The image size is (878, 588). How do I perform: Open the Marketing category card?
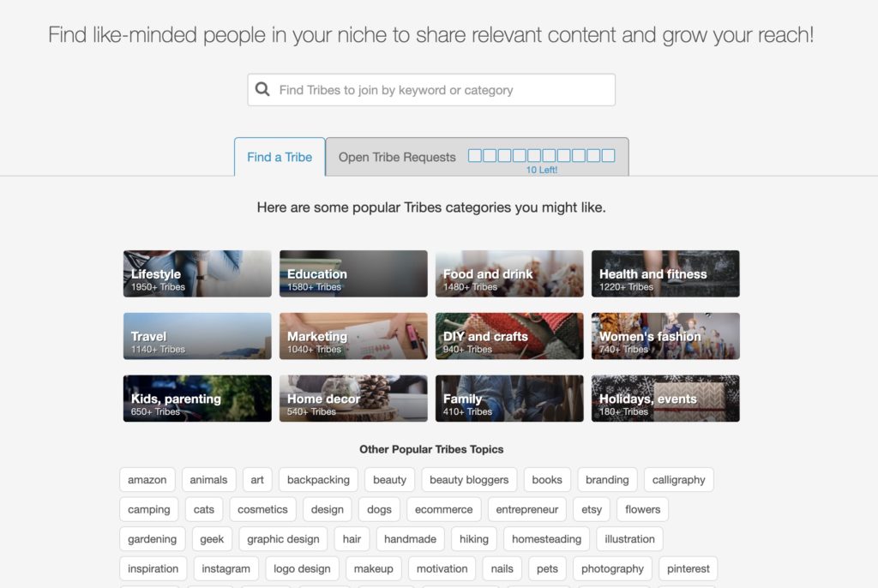pyautogui.click(x=353, y=336)
